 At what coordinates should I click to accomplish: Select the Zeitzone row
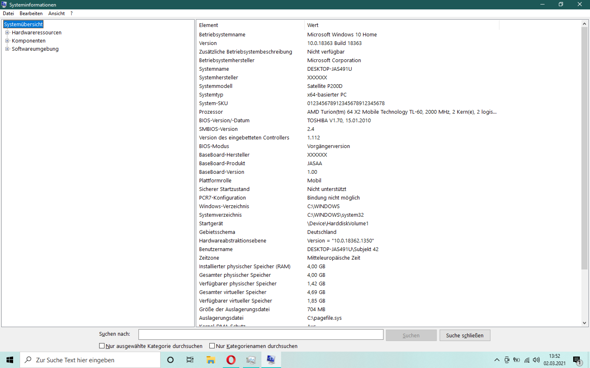pos(348,258)
